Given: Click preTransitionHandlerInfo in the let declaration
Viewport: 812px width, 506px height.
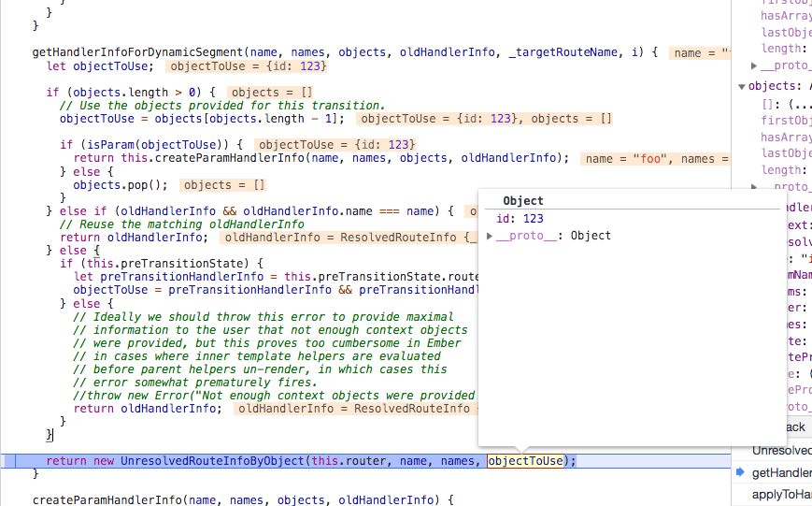Looking at the screenshot, I should click(182, 277).
